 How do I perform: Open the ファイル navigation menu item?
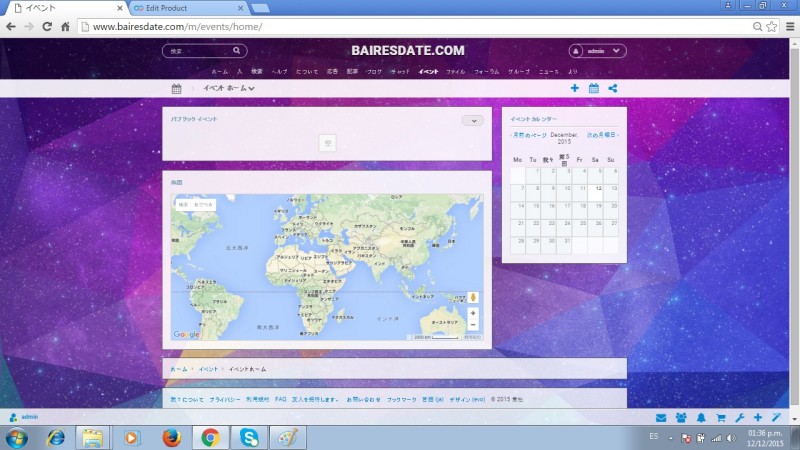pyautogui.click(x=456, y=72)
